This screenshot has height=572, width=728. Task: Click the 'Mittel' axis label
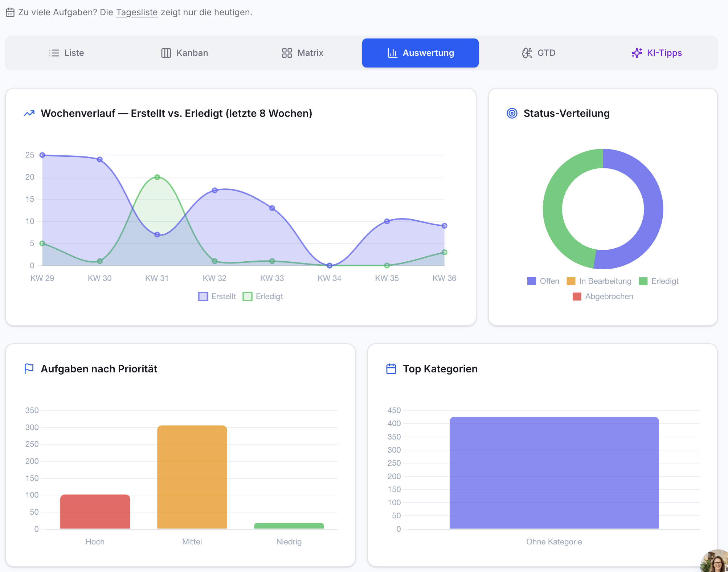pos(192,542)
